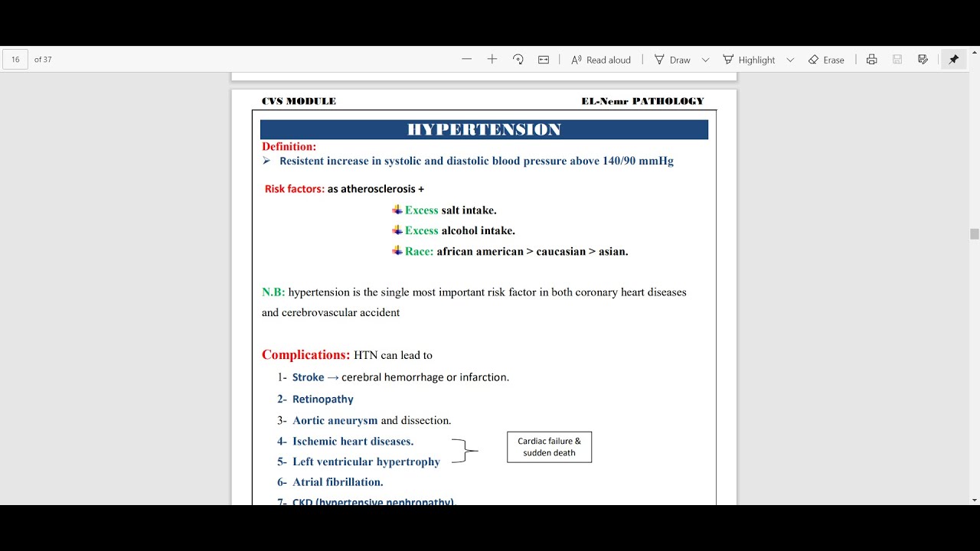Click the 'N.B:' note label

pyautogui.click(x=273, y=292)
